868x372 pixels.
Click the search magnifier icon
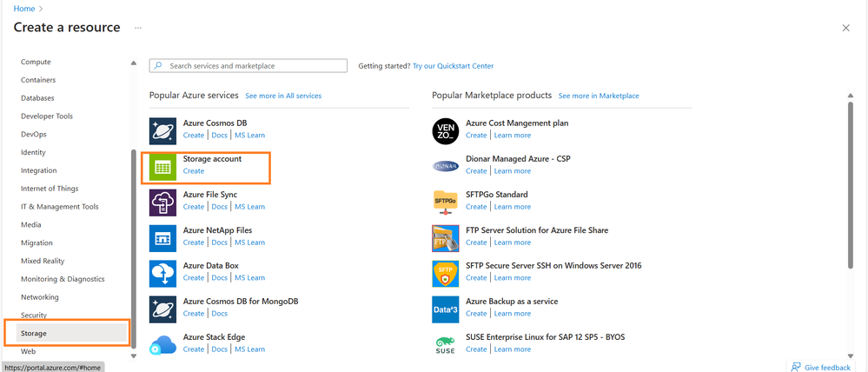click(158, 65)
